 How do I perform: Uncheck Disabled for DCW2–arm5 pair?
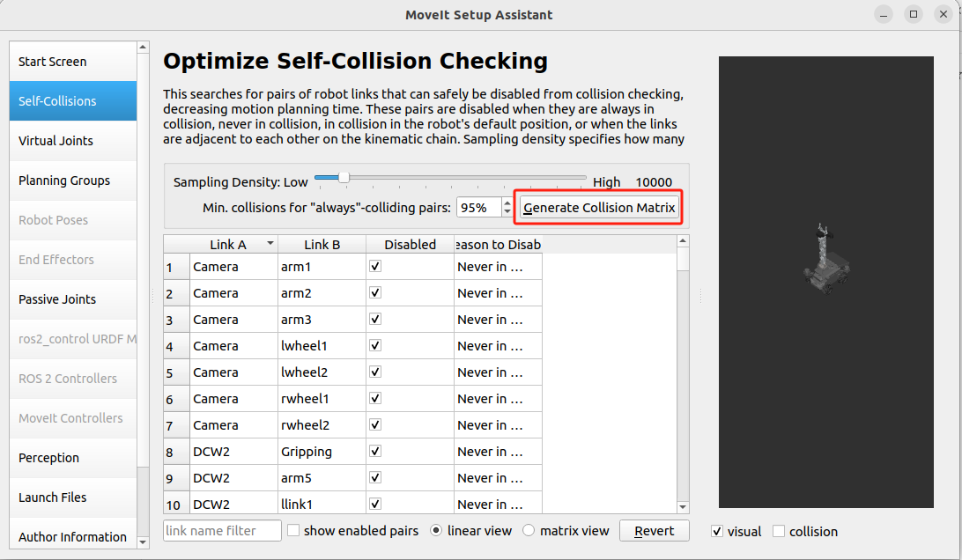(x=375, y=477)
